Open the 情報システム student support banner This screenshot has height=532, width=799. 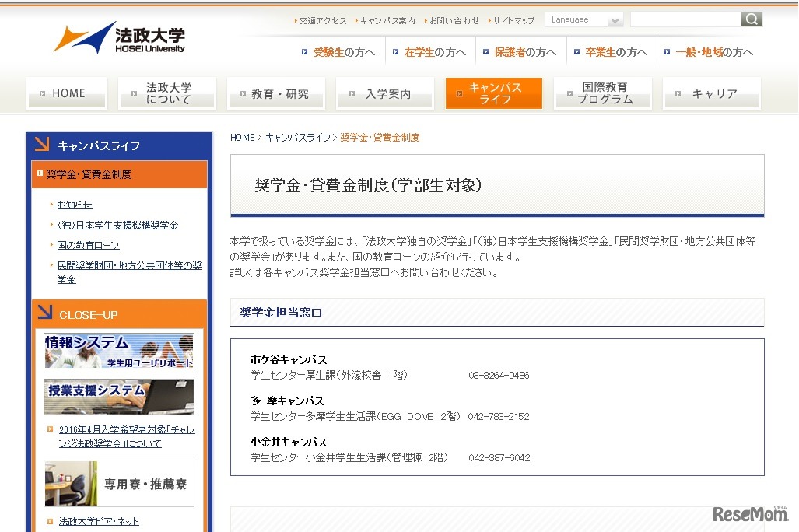[117, 349]
